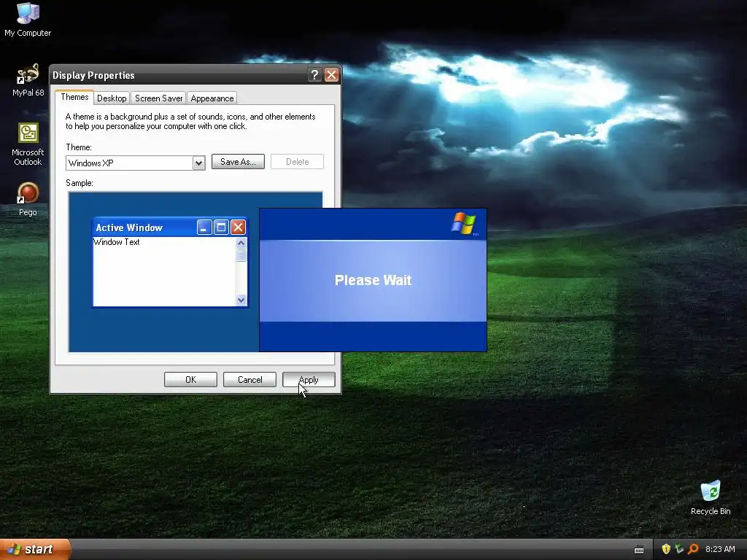Expand the Theme dropdown arrow
Screen dimensions: 747x560
(x=198, y=163)
